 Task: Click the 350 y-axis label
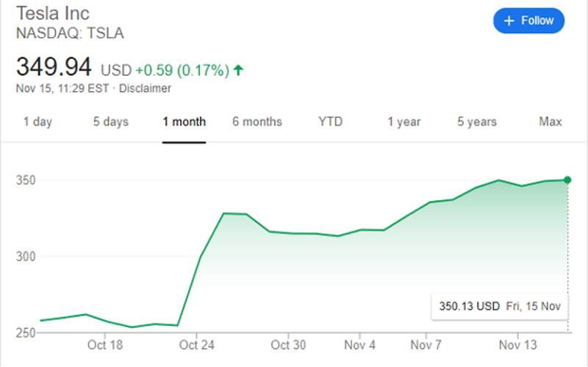(26, 180)
